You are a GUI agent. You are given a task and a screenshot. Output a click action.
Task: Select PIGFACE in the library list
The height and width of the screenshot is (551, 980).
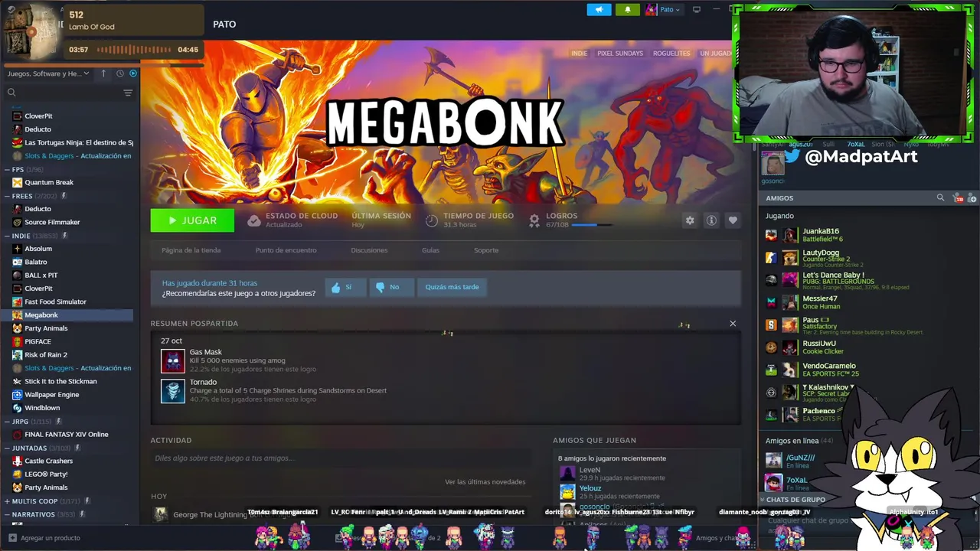(38, 341)
